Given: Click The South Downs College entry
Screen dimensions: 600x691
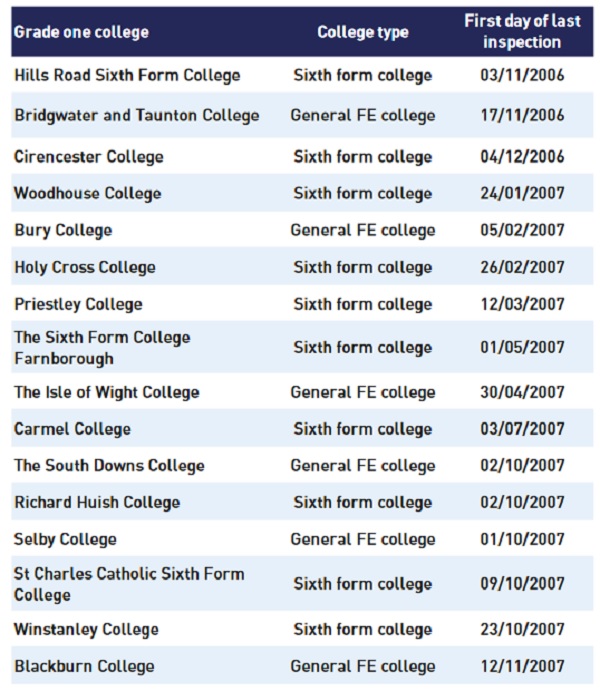Looking at the screenshot, I should coord(109,466).
